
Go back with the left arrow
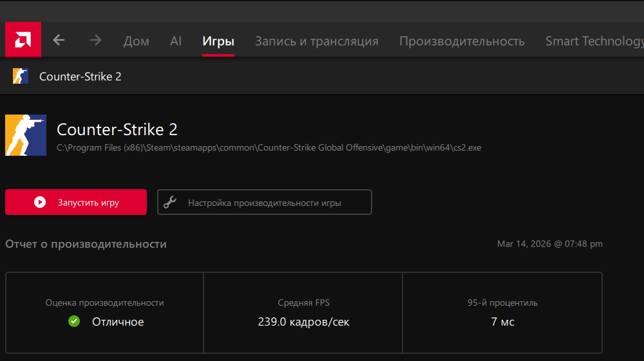(x=59, y=41)
